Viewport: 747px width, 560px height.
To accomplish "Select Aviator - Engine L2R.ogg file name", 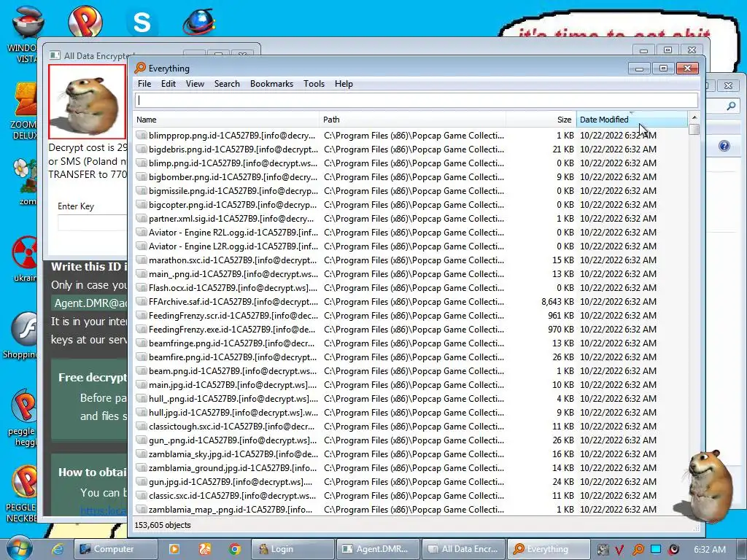I will (x=233, y=246).
